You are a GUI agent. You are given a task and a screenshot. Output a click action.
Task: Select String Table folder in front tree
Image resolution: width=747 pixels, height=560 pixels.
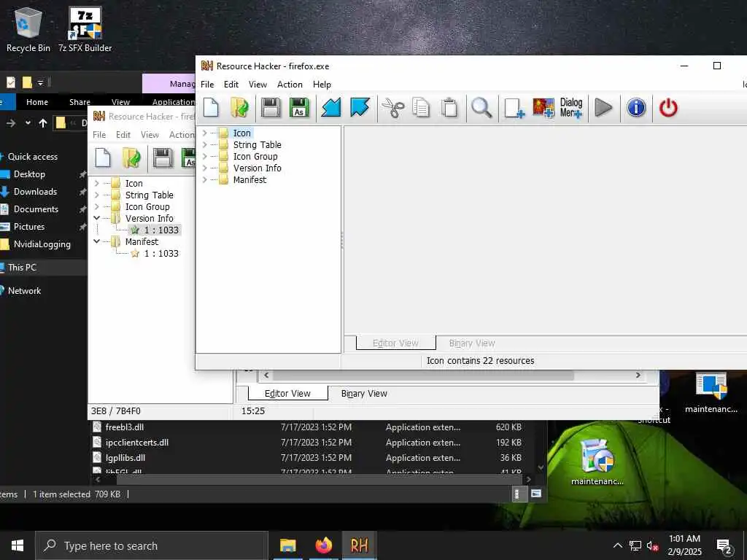pos(257,144)
